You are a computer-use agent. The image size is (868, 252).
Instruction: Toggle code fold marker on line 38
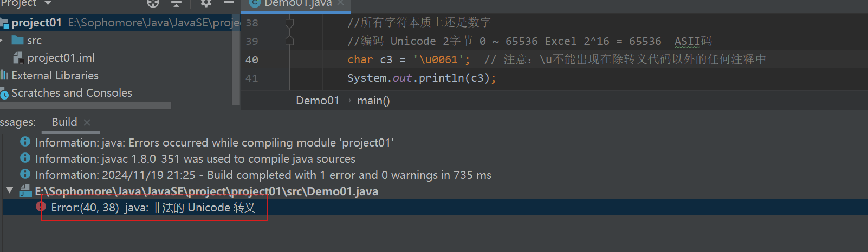[x=289, y=23]
